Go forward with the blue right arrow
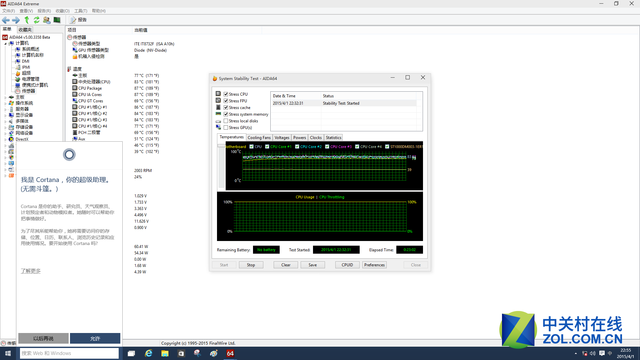 16,20
